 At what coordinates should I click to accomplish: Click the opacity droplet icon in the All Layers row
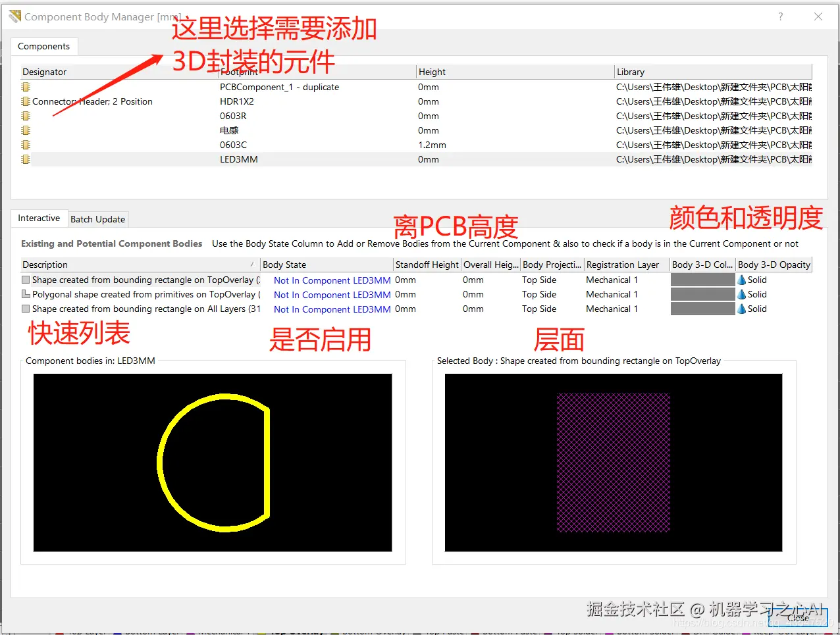point(742,309)
